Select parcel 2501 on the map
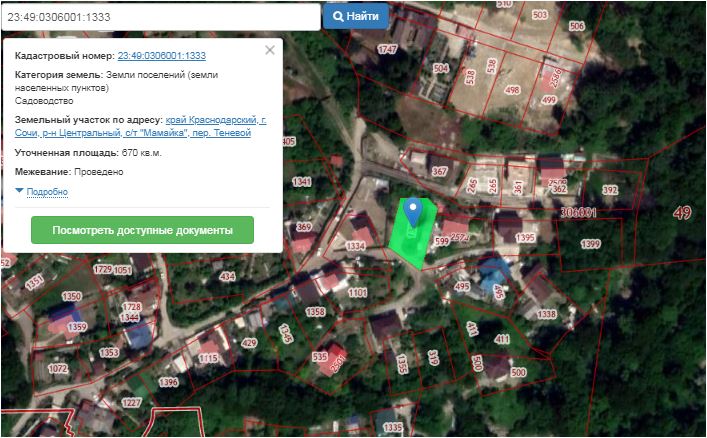This screenshot has height=438, width=707. (338, 364)
